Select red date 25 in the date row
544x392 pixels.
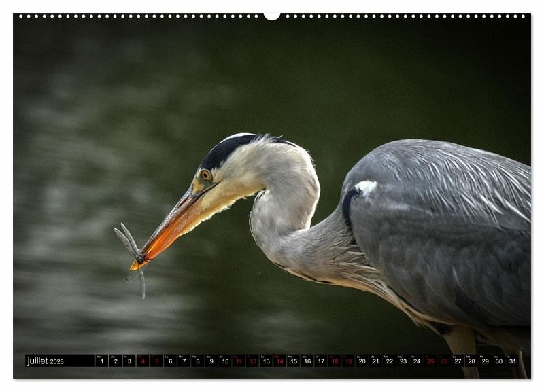click(430, 361)
